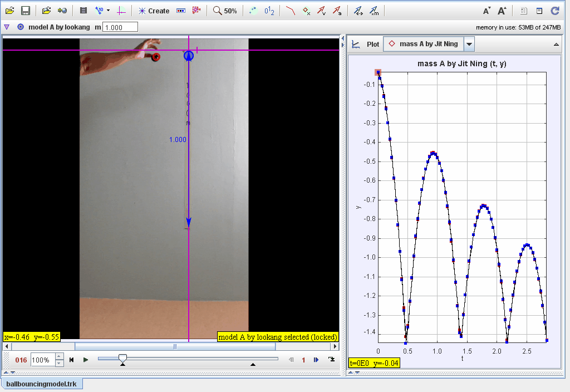This screenshot has width=570, height=392.
Task: Read memory in use status text
Action: (518, 27)
